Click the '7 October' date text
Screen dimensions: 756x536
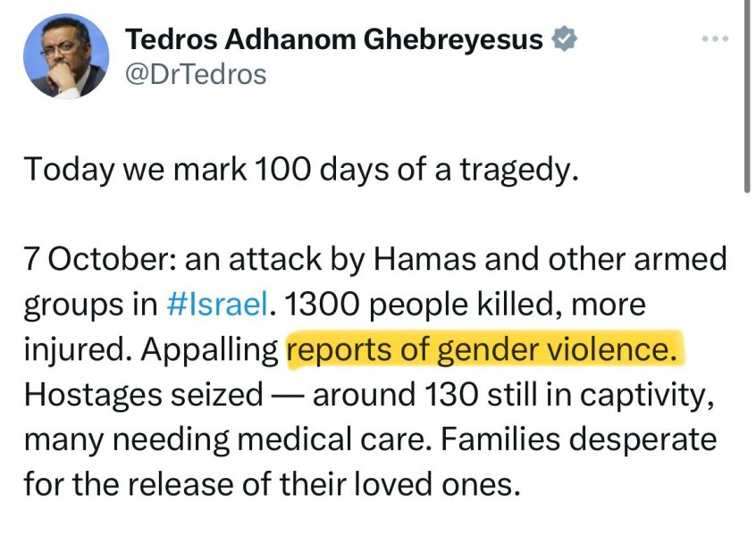click(x=90, y=261)
